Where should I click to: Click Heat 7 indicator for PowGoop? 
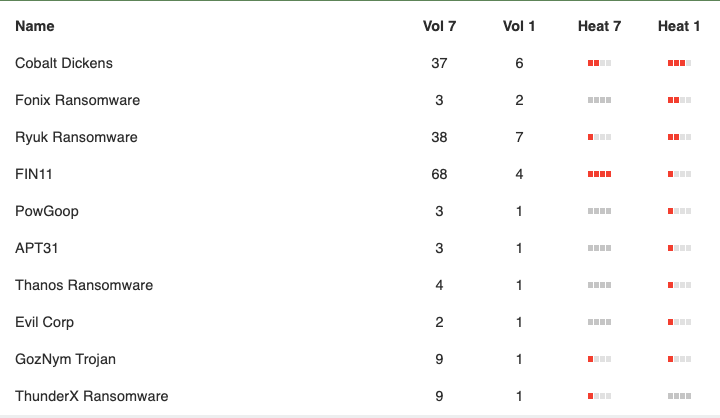(x=599, y=211)
